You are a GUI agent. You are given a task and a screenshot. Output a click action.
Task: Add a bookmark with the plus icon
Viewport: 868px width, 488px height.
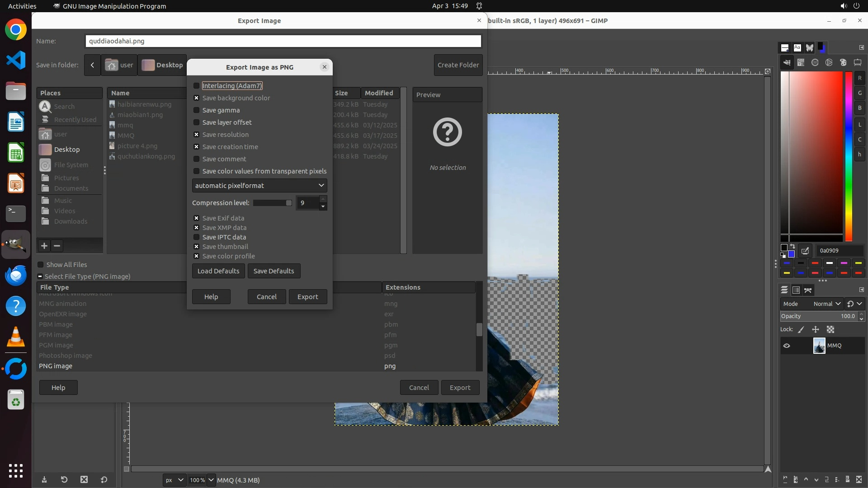coord(44,246)
